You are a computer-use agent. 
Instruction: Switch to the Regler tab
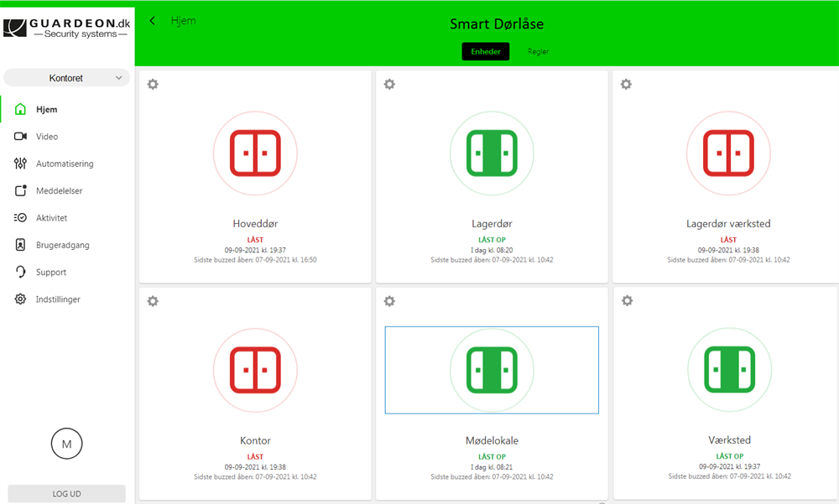539,51
